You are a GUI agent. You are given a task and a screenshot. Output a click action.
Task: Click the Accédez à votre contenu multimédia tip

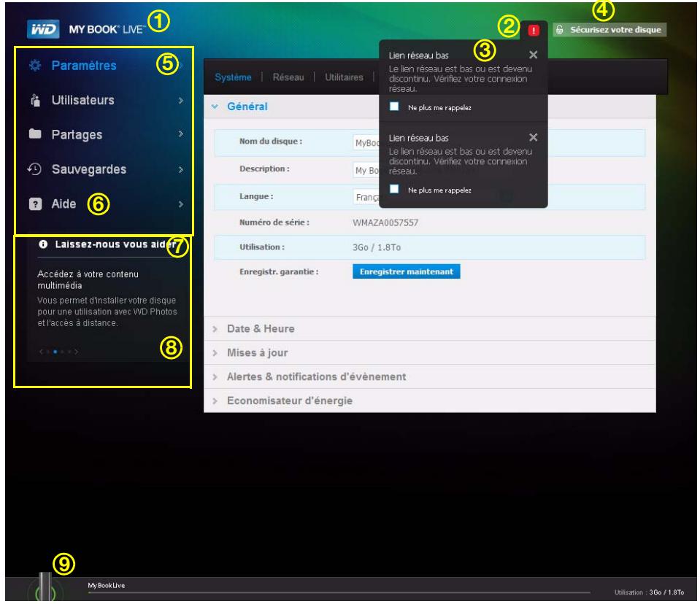tap(88, 279)
